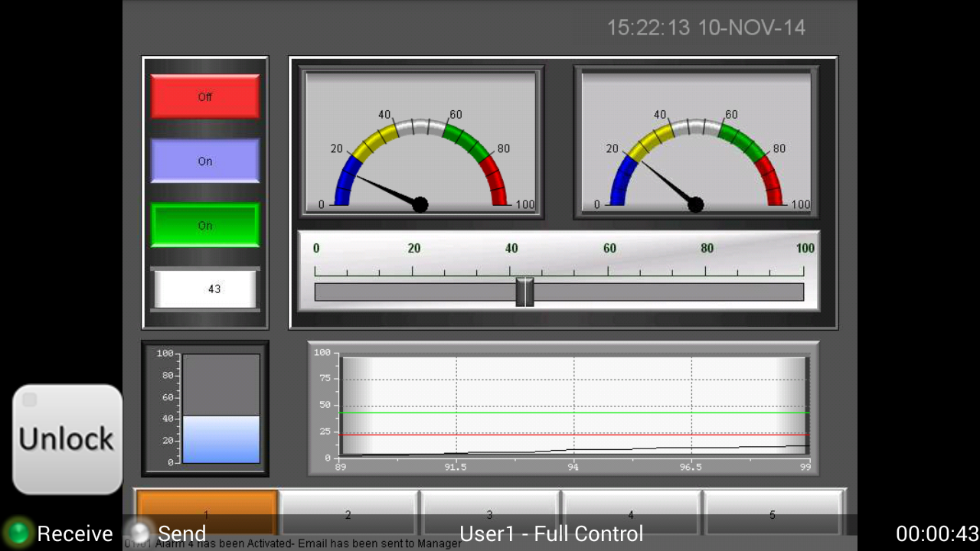Toggle the blue On switch

(x=205, y=161)
